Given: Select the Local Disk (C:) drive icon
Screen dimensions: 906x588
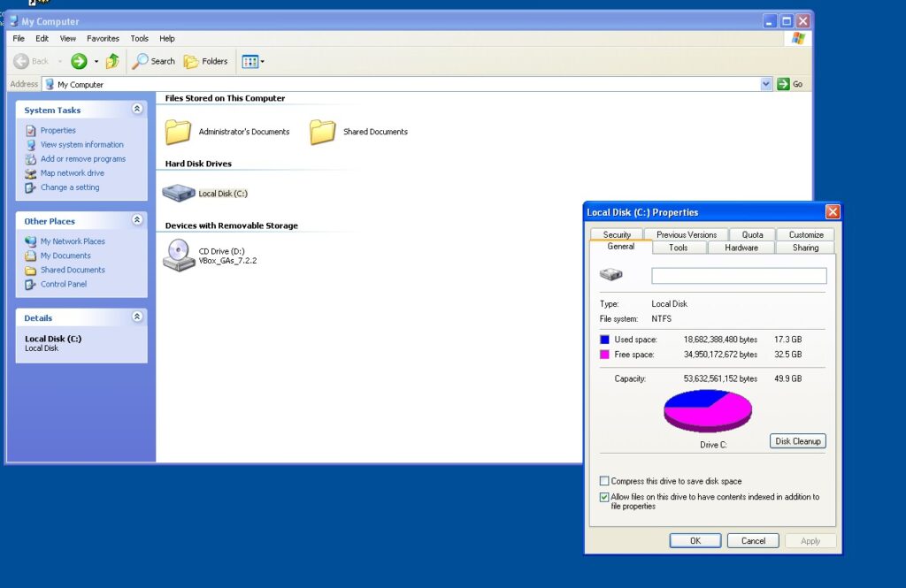Looking at the screenshot, I should [180, 193].
